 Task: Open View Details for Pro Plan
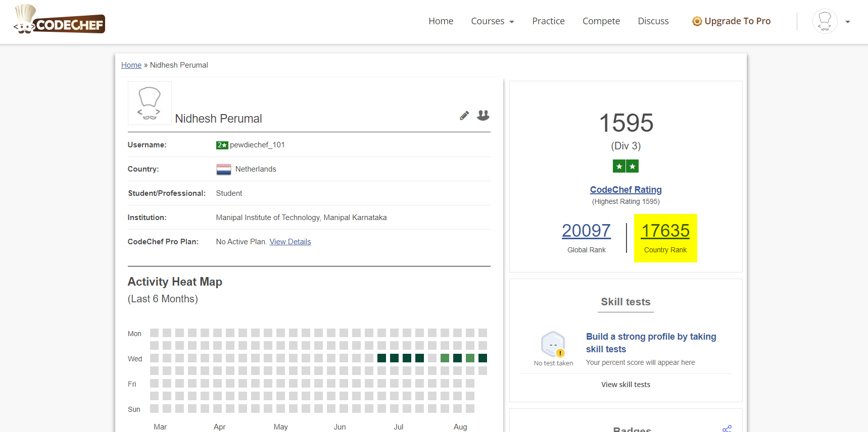pyautogui.click(x=290, y=242)
